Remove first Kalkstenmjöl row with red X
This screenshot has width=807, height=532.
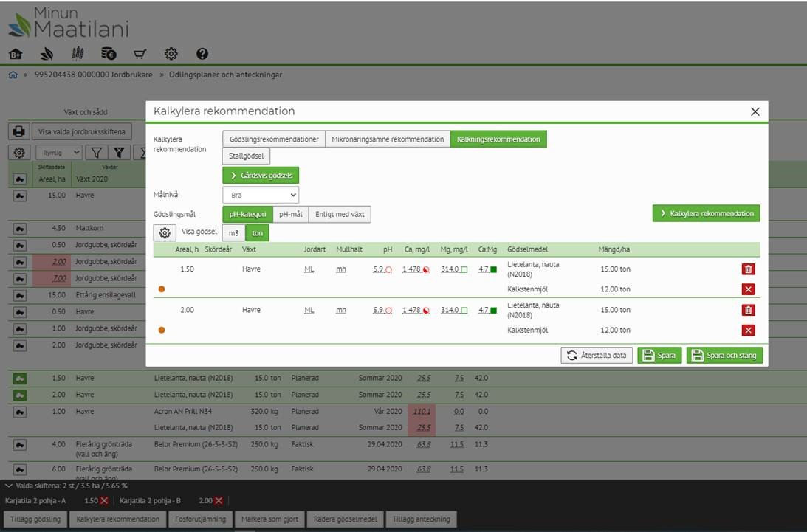(x=748, y=289)
